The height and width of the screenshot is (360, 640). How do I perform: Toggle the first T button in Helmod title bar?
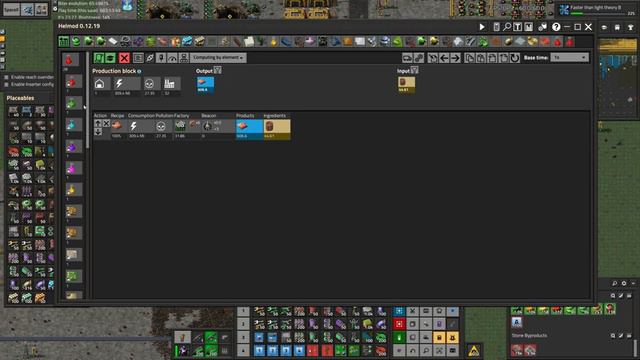point(518,27)
